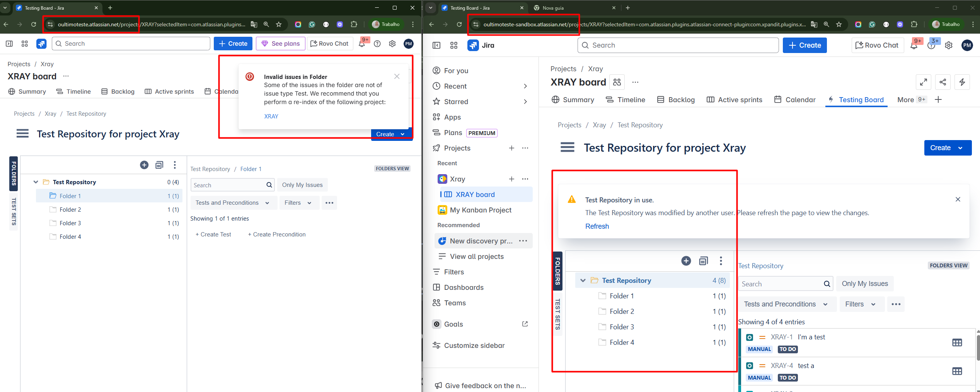Collapse Test Repository tree node in right window
Screen dimensions: 980x392
pyautogui.click(x=583, y=280)
